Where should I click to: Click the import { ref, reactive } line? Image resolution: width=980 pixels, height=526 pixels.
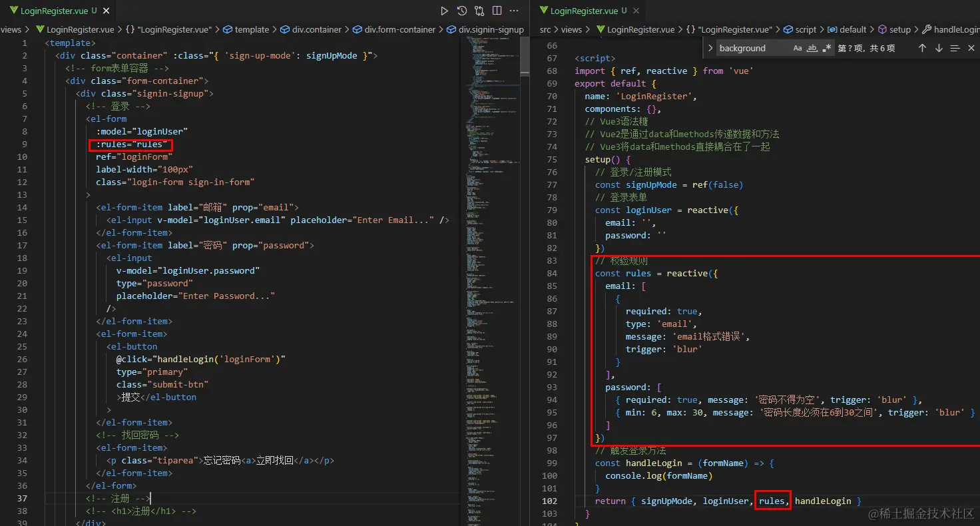pyautogui.click(x=664, y=71)
